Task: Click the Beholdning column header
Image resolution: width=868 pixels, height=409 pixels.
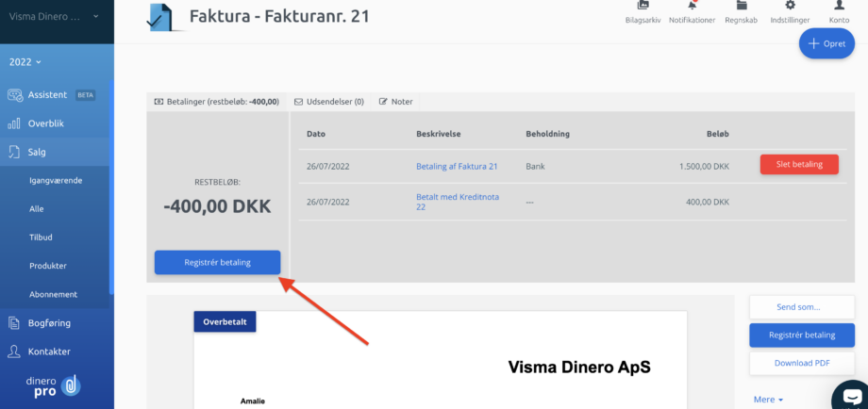Action: tap(547, 134)
